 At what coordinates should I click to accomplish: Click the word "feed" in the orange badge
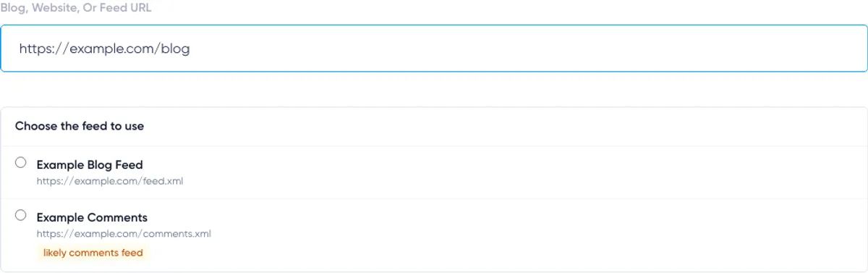[x=133, y=253]
